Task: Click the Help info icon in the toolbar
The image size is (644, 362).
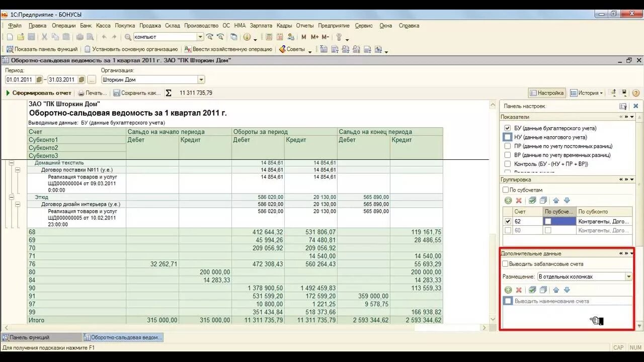Action: (x=247, y=37)
